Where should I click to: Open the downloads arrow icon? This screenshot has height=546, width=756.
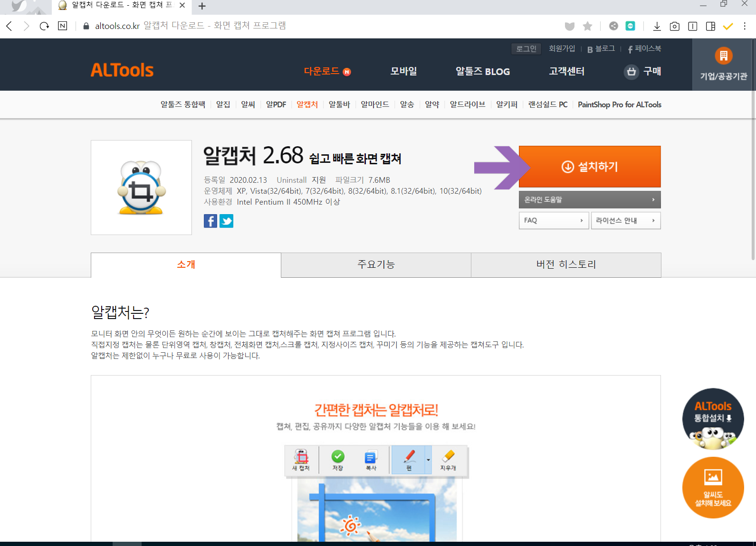[x=657, y=26]
